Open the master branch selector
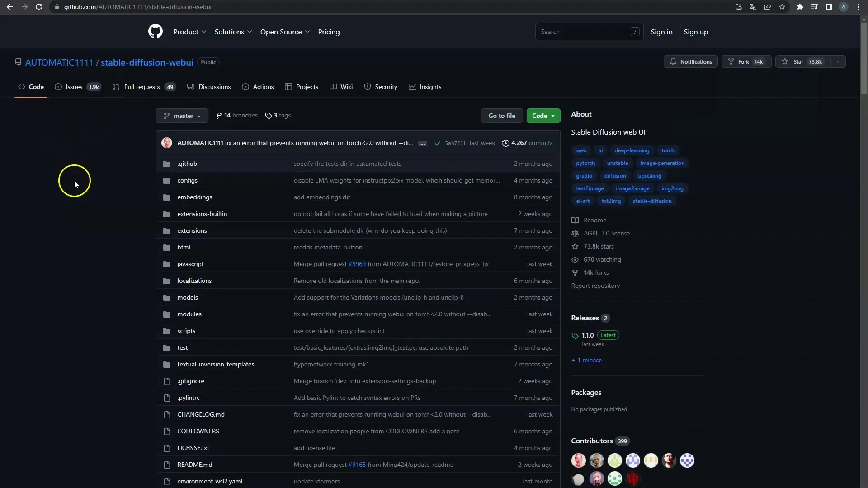Screen dimensions: 868x488 click(x=182, y=116)
